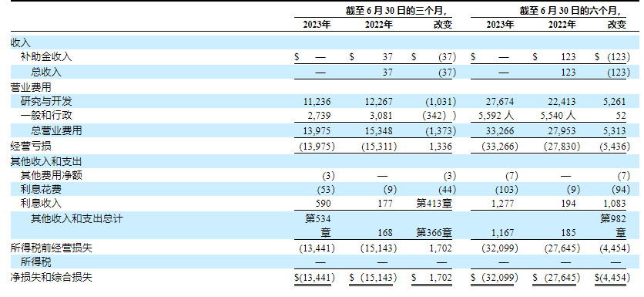The height and width of the screenshot is (297, 644).
Task: Click the 15,348 total operating expenses value
Action: 379,131
